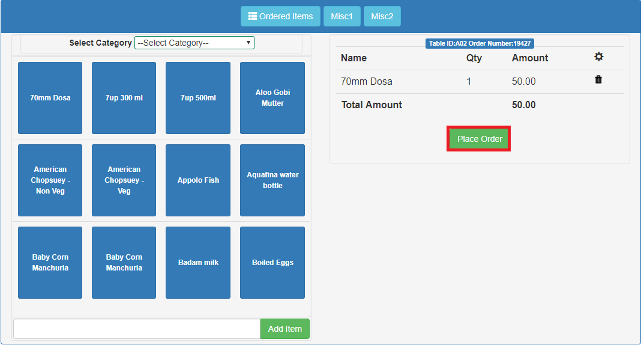Expand the Select Category dropdown
Viewport: 644px width, 345px height.
(194, 43)
